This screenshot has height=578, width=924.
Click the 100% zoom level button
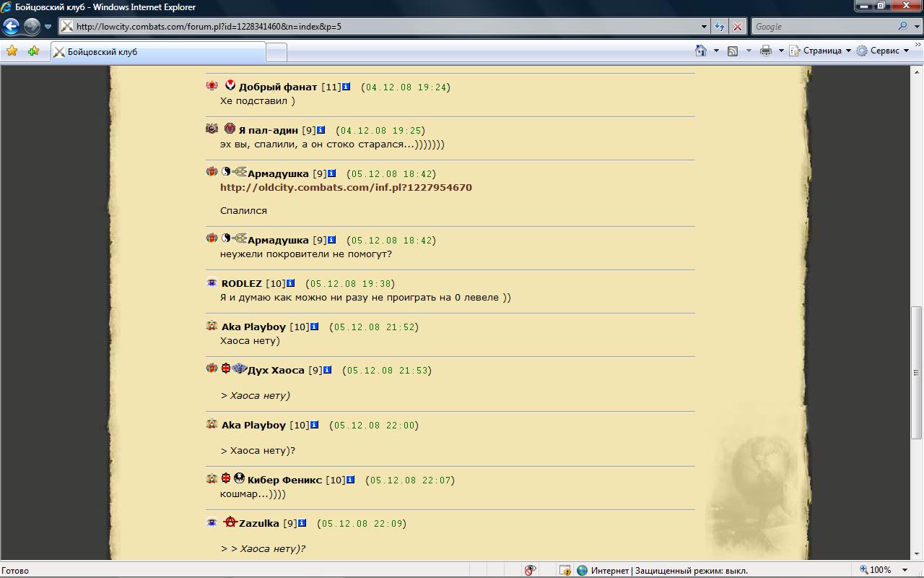[876, 570]
